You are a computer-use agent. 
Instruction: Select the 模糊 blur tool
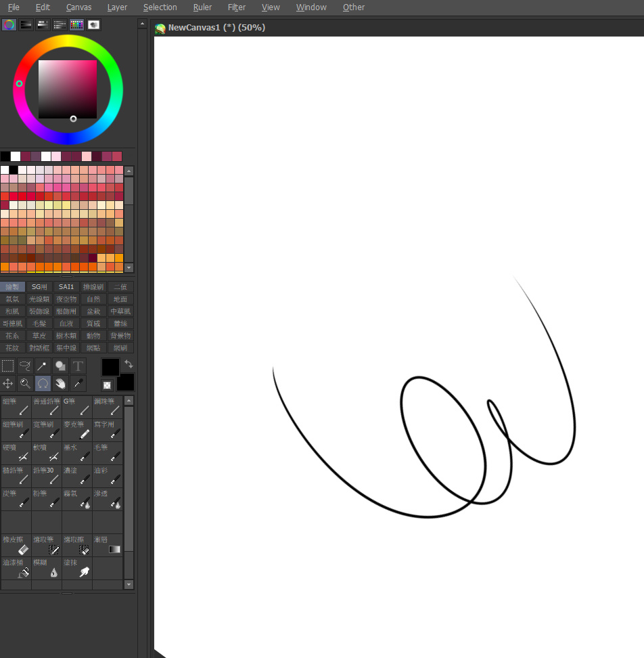(47, 568)
